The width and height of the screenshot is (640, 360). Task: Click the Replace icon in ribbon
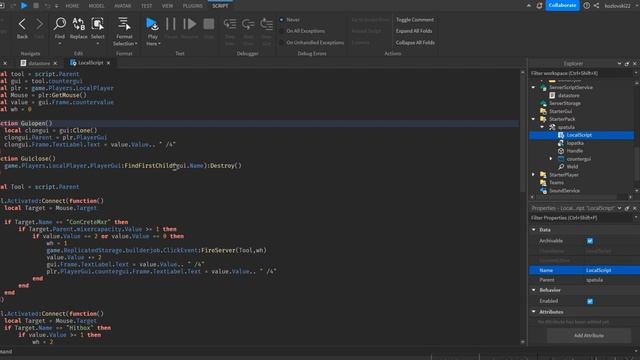[x=78, y=24]
